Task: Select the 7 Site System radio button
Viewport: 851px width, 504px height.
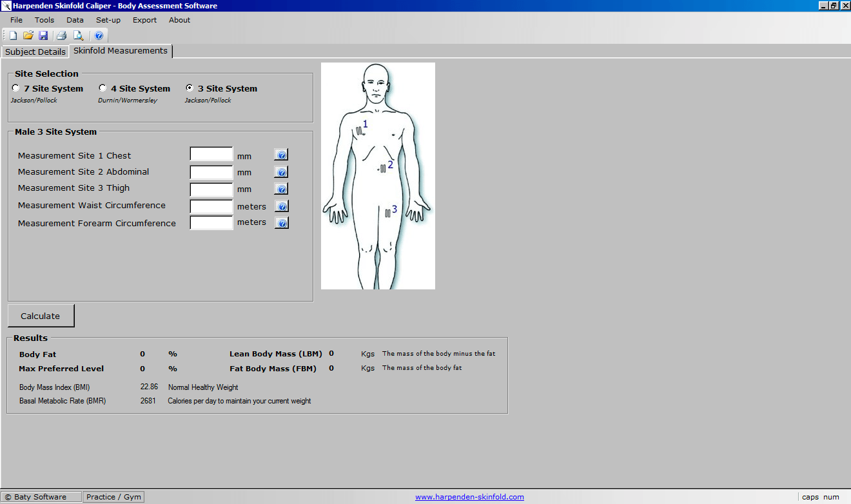Action: coord(16,88)
